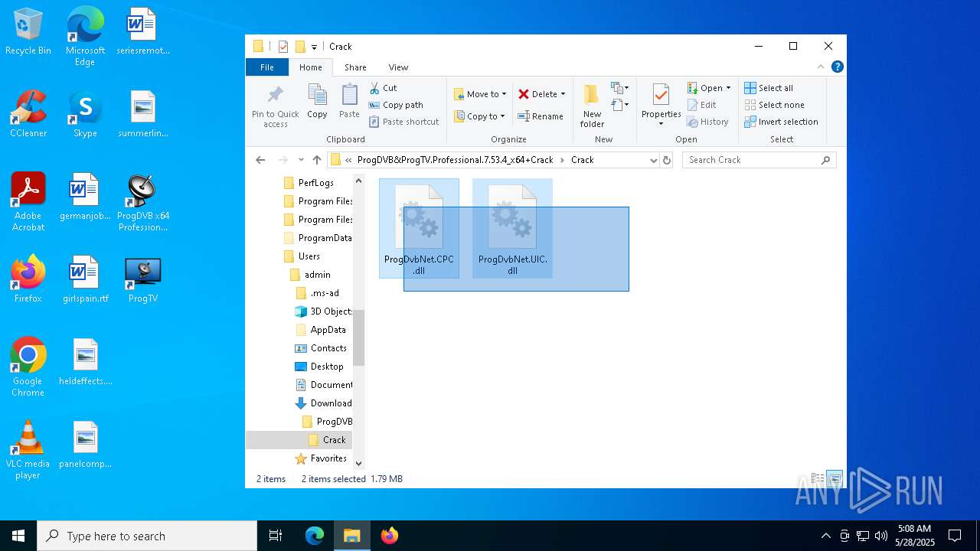This screenshot has width=980, height=551.
Task: Click the Copy ribbon icon
Action: [317, 101]
